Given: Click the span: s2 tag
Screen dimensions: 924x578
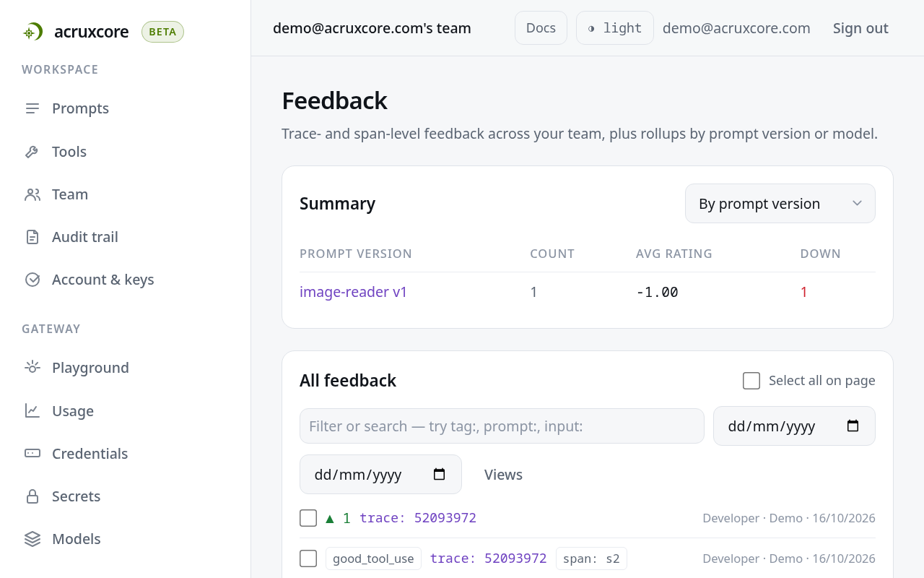Looking at the screenshot, I should (591, 558).
